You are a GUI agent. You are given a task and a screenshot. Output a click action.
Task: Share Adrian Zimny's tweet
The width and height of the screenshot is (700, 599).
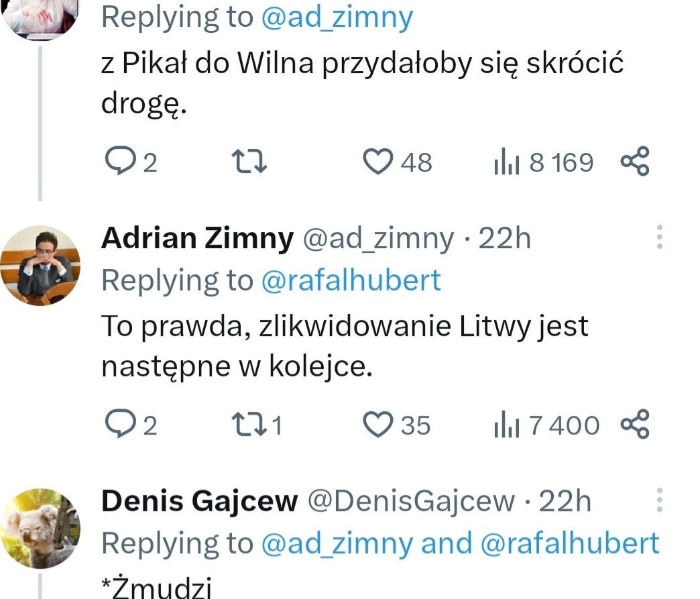click(x=635, y=425)
